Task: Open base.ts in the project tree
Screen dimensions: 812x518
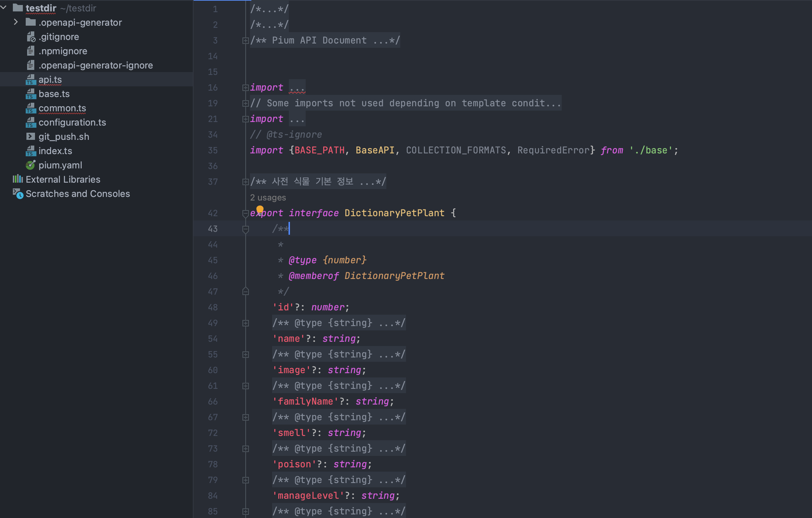Action: tap(54, 94)
